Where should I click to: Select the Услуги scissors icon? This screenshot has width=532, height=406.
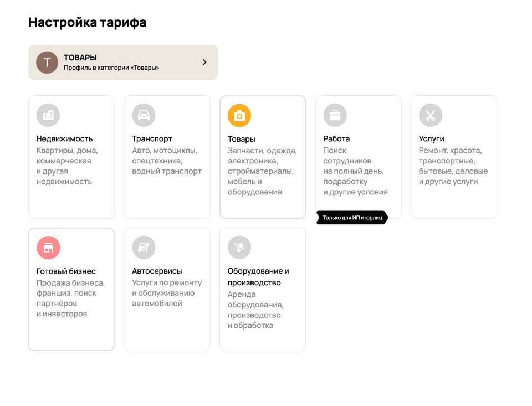tap(431, 115)
